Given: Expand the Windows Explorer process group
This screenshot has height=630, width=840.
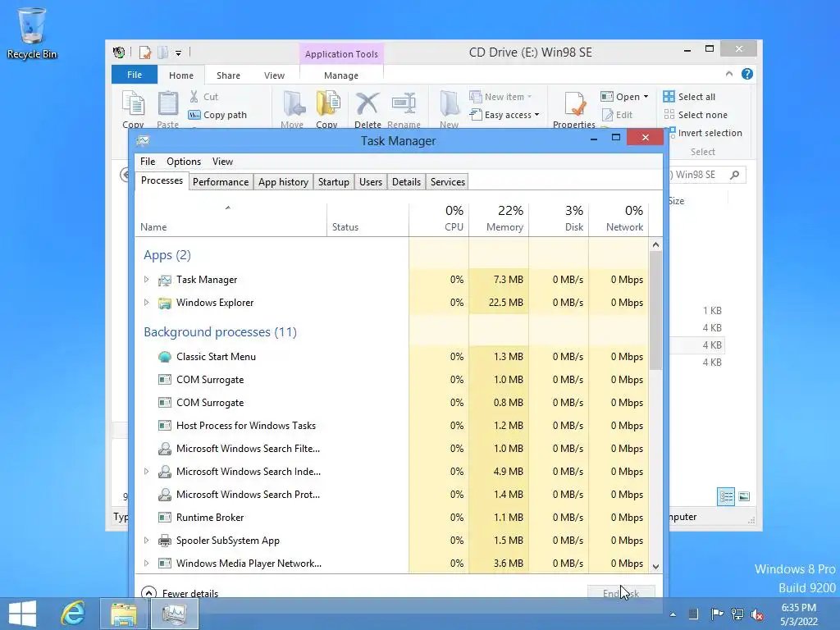Looking at the screenshot, I should pos(146,303).
